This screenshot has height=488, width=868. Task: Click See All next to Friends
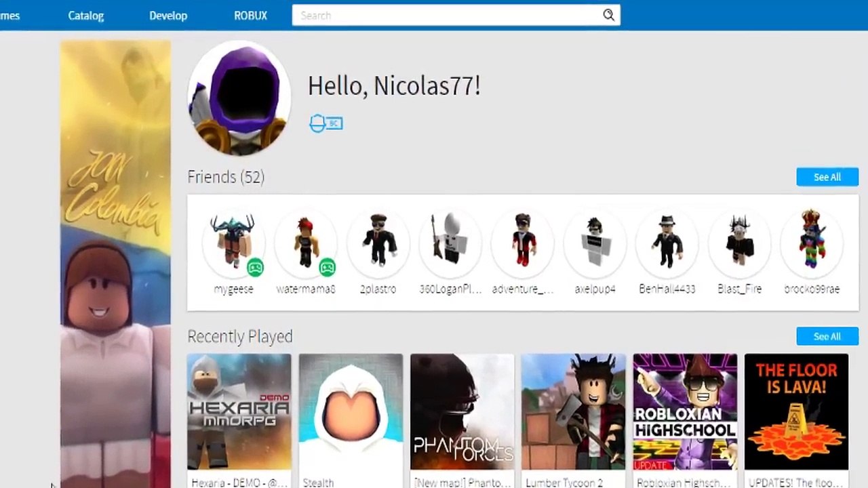827,177
